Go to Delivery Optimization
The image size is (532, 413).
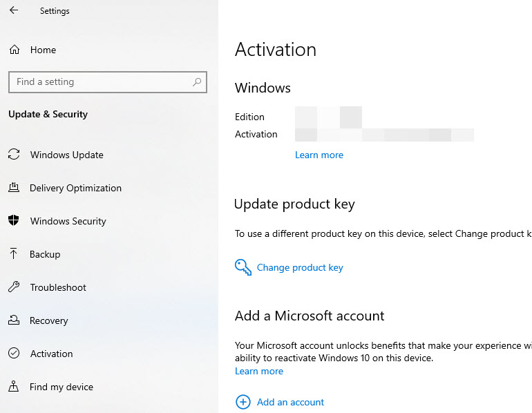[75, 188]
